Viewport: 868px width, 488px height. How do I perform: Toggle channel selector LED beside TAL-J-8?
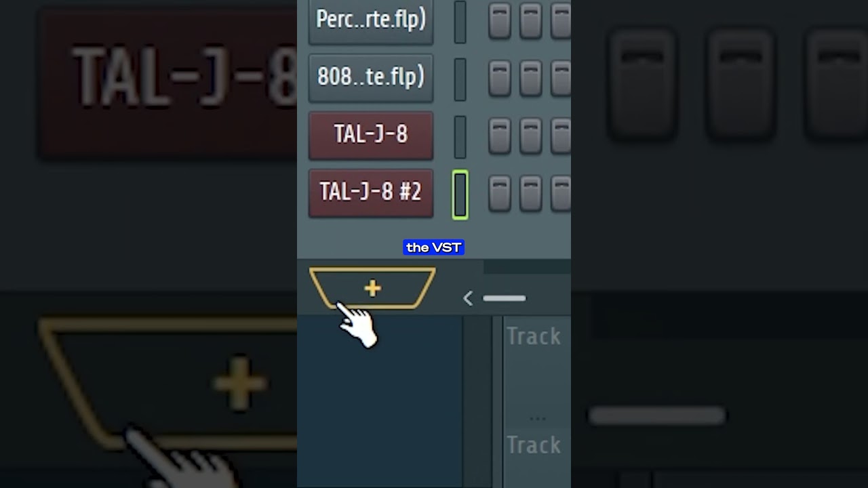click(x=460, y=136)
